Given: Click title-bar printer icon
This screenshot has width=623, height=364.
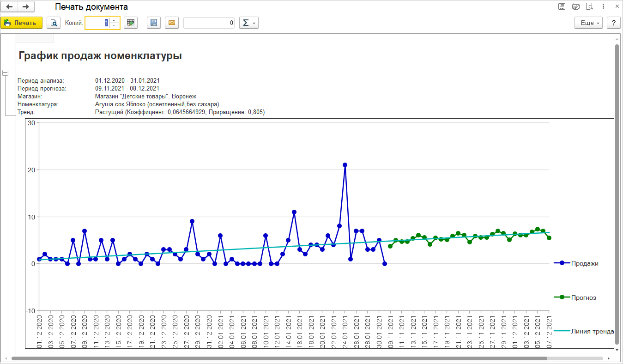Looking at the screenshot, I should click(575, 6).
